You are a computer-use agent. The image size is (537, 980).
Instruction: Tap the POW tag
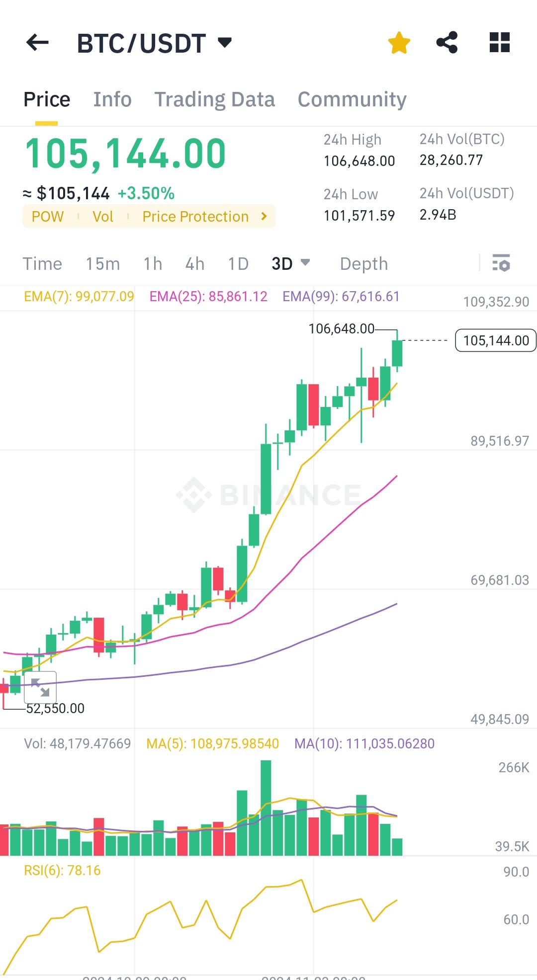48,217
